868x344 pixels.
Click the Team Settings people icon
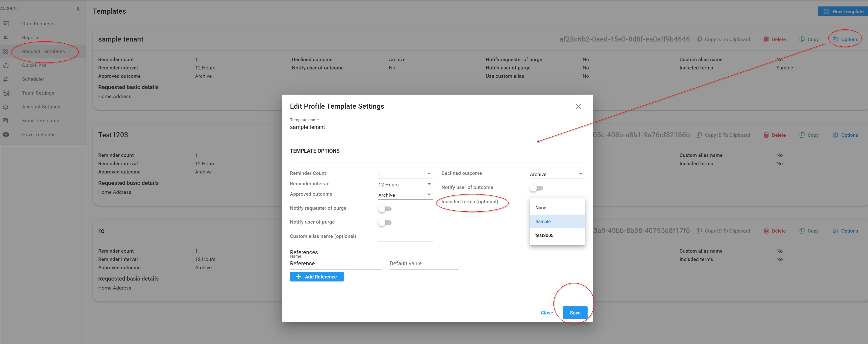[6, 93]
